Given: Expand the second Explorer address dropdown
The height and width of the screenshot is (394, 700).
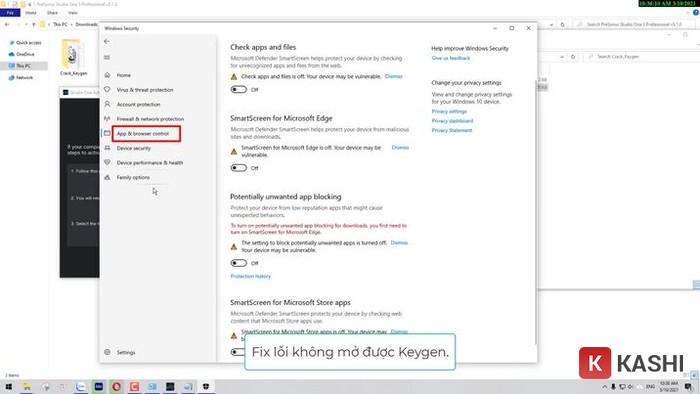Looking at the screenshot, I should coord(562,57).
